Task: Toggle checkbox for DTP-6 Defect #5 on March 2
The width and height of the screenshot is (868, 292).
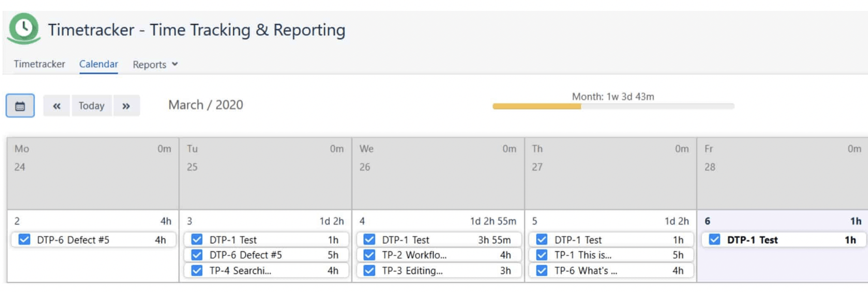Action: tap(24, 240)
